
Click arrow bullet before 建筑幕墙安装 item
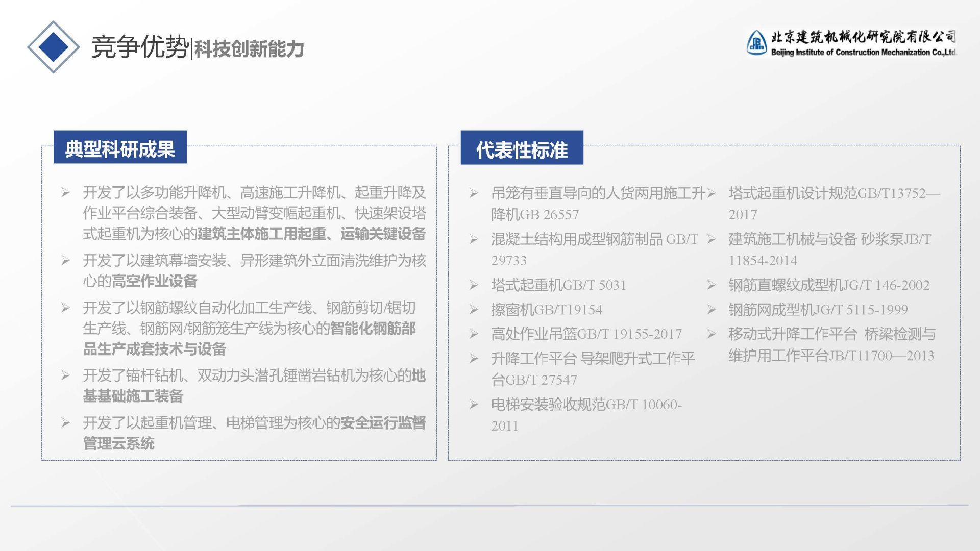(x=66, y=260)
